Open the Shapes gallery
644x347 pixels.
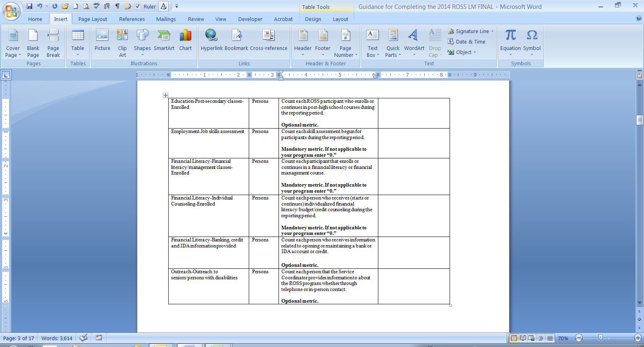point(142,43)
